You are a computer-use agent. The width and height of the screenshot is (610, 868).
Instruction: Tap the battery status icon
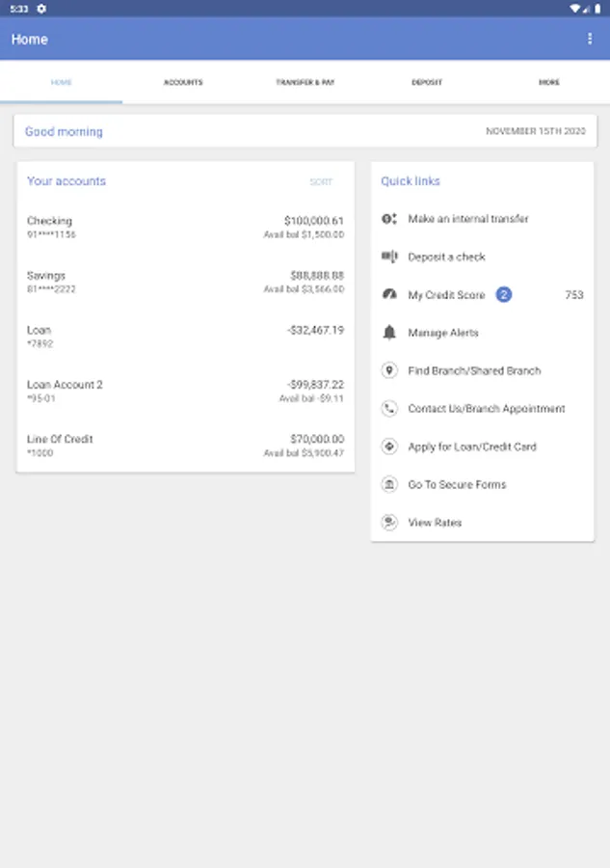597,9
